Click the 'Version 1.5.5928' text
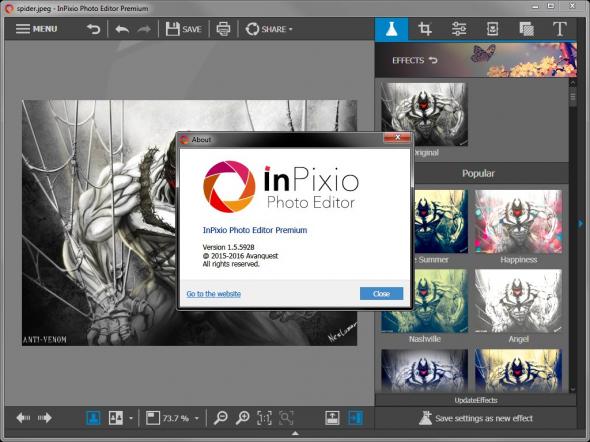The image size is (590, 442). pos(228,247)
